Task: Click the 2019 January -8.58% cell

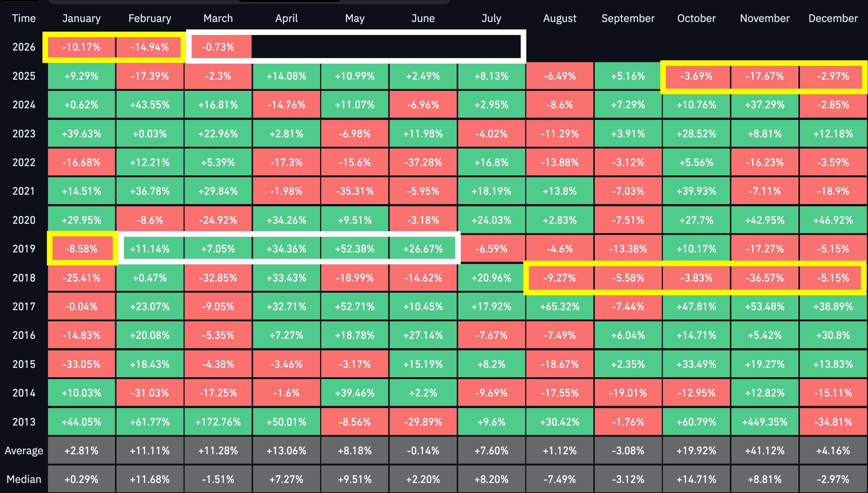Action: 81,249
